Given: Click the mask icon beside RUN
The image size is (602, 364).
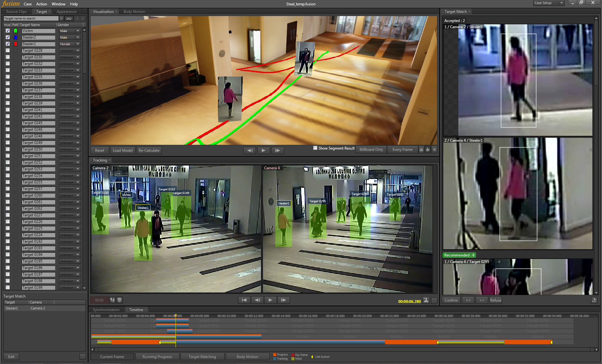Looking at the screenshot, I should 119,300.
